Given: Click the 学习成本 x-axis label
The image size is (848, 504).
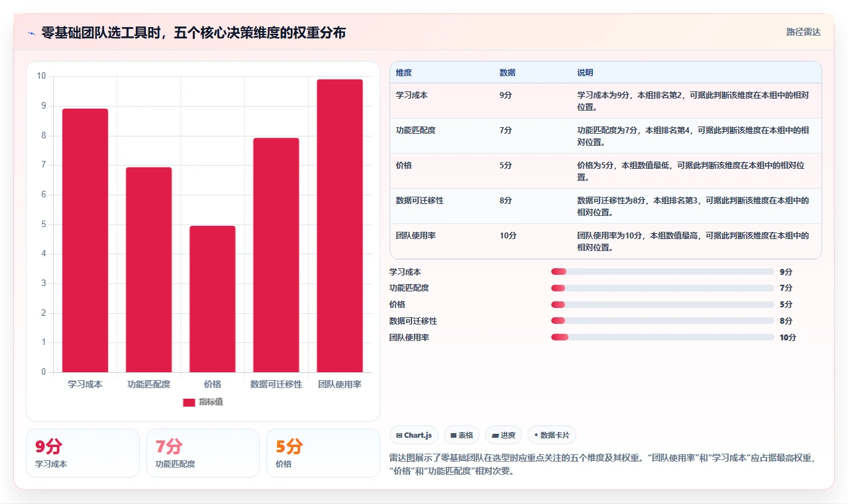Looking at the screenshot, I should click(x=85, y=385).
